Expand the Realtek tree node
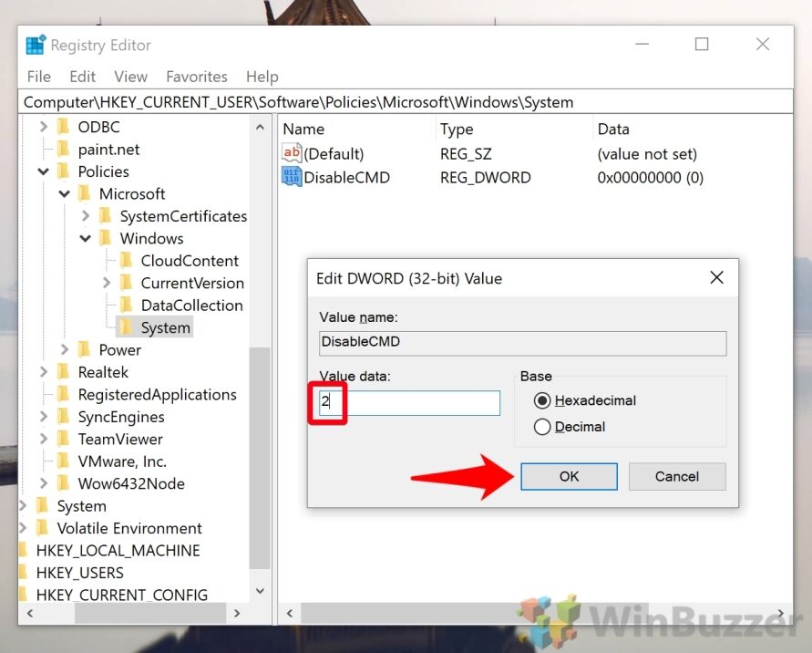This screenshot has height=653, width=812. coord(44,371)
